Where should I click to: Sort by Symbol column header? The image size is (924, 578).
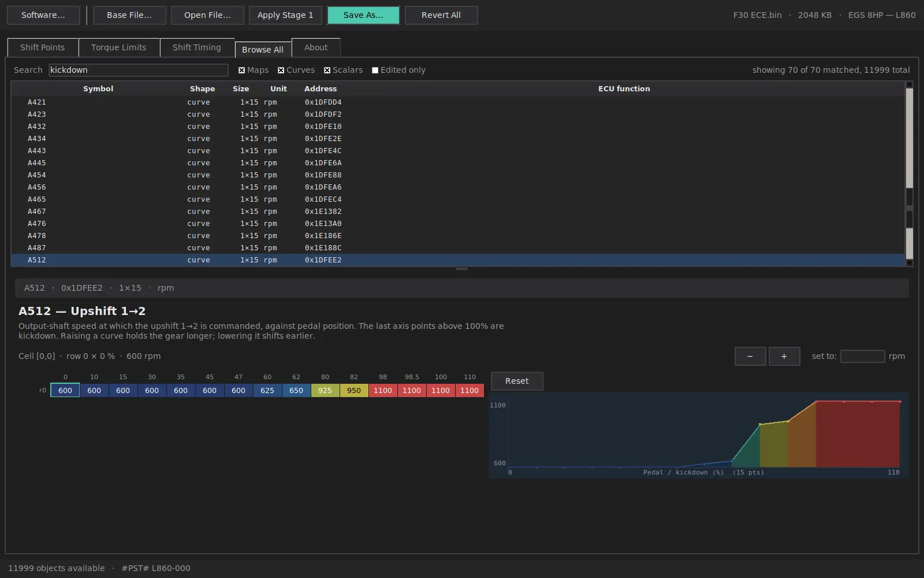click(x=98, y=88)
